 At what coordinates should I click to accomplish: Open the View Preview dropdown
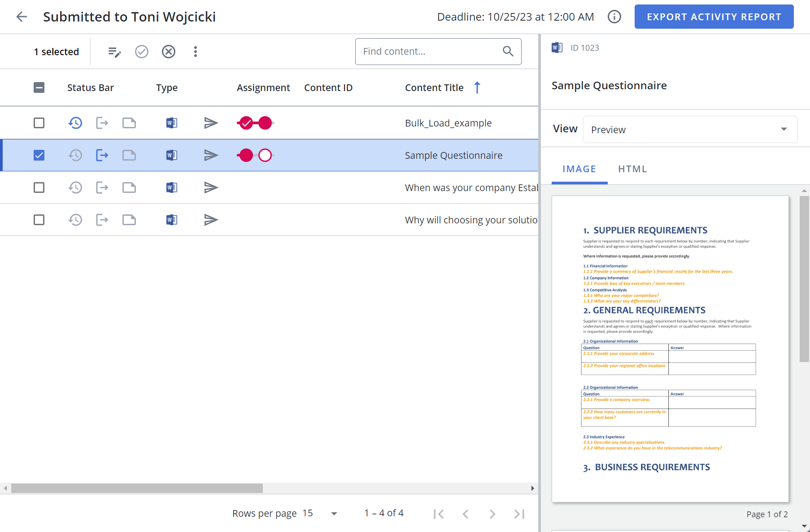(690, 130)
